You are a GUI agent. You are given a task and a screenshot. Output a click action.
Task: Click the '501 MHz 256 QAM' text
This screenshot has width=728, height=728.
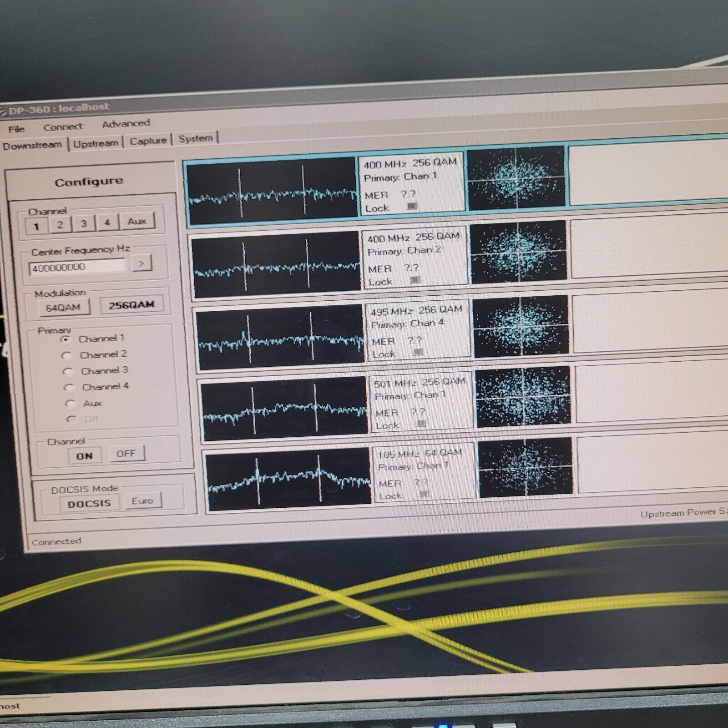pyautogui.click(x=420, y=383)
